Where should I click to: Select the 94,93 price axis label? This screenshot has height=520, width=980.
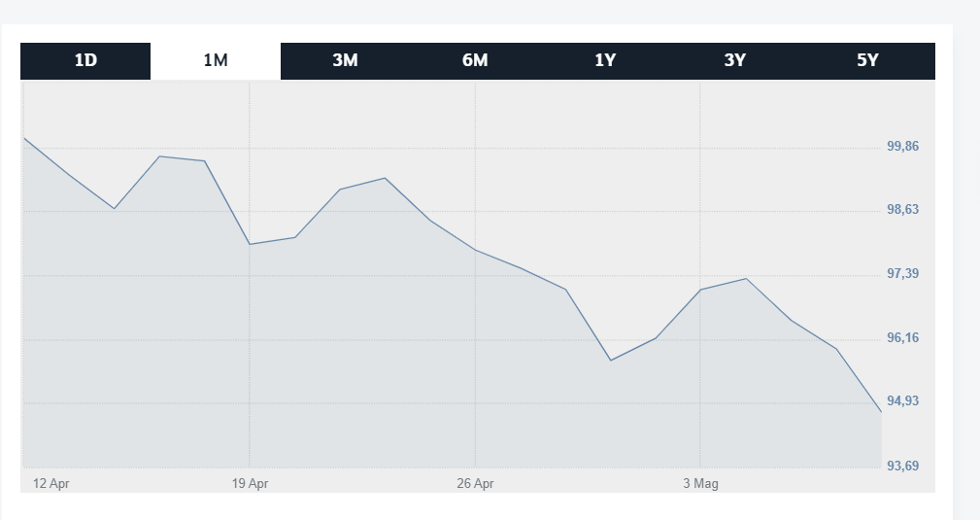902,401
